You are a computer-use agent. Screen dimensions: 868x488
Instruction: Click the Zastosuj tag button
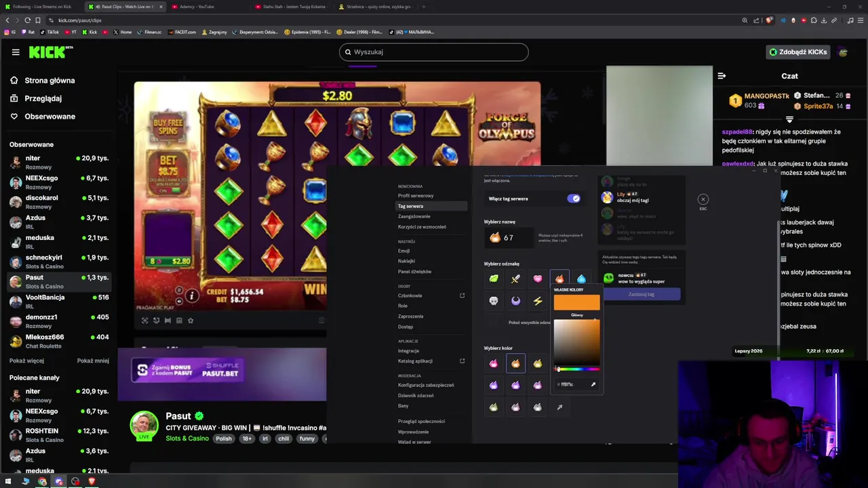642,294
